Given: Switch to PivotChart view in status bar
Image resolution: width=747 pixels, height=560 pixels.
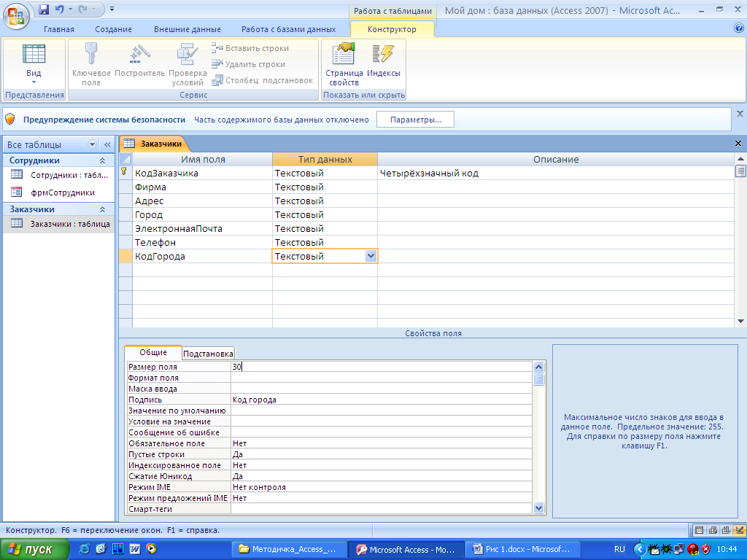Looking at the screenshot, I should point(726,530).
